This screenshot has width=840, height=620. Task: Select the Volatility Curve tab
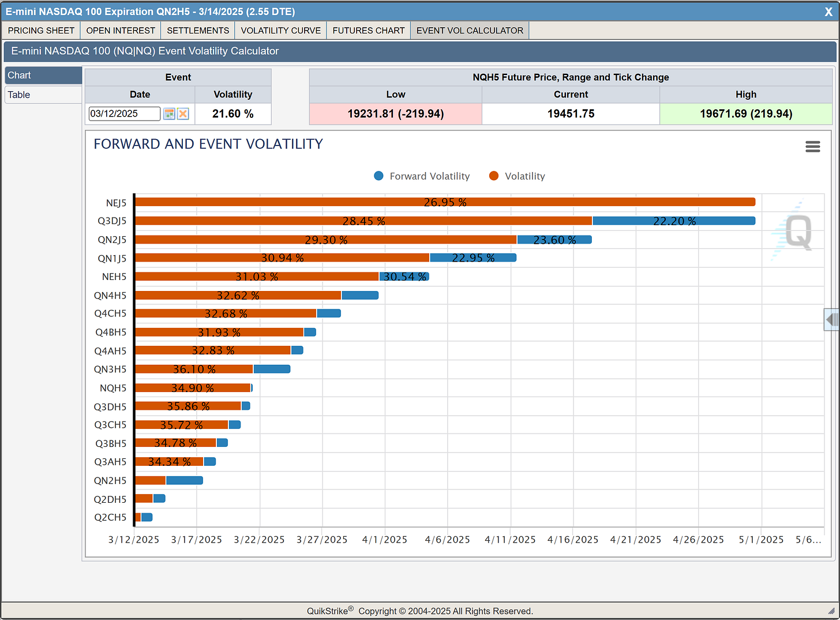coord(281,31)
